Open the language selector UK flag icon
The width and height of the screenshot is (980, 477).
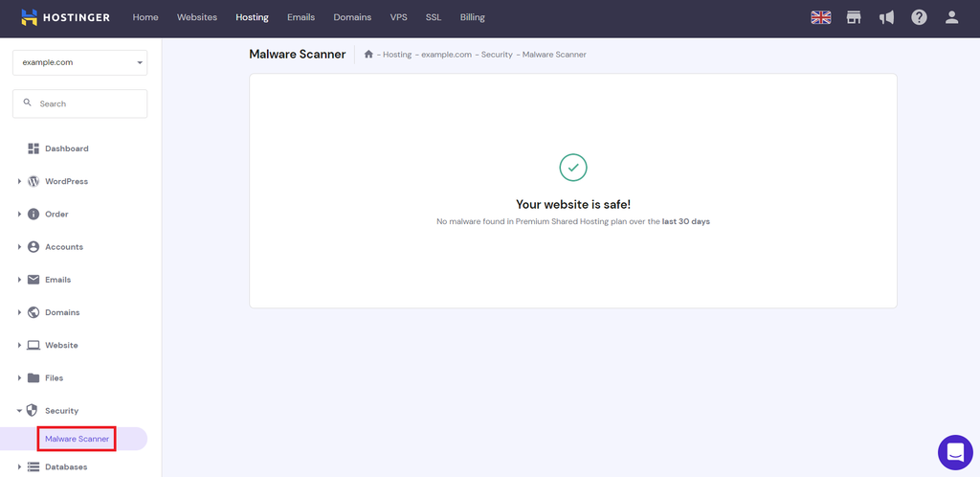pyautogui.click(x=820, y=17)
